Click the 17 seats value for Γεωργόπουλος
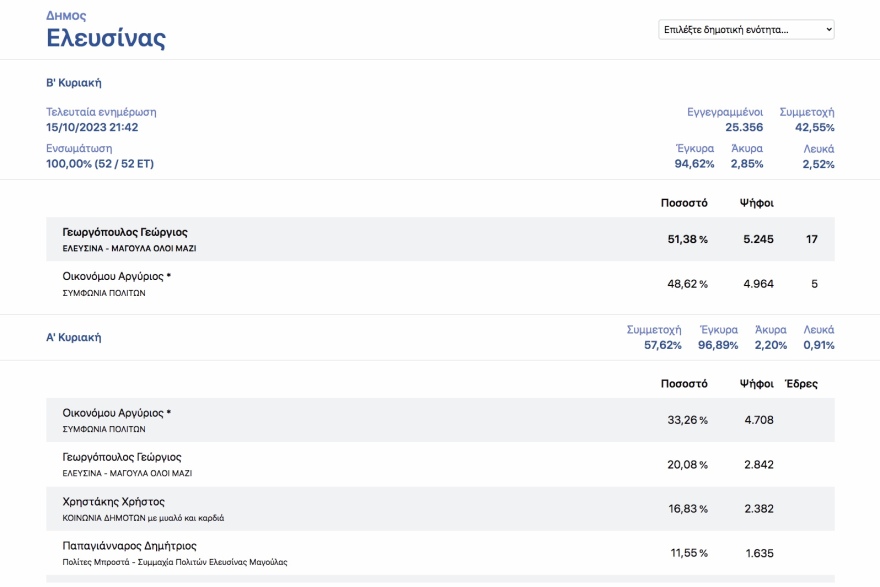The width and height of the screenshot is (880, 587). point(812,240)
